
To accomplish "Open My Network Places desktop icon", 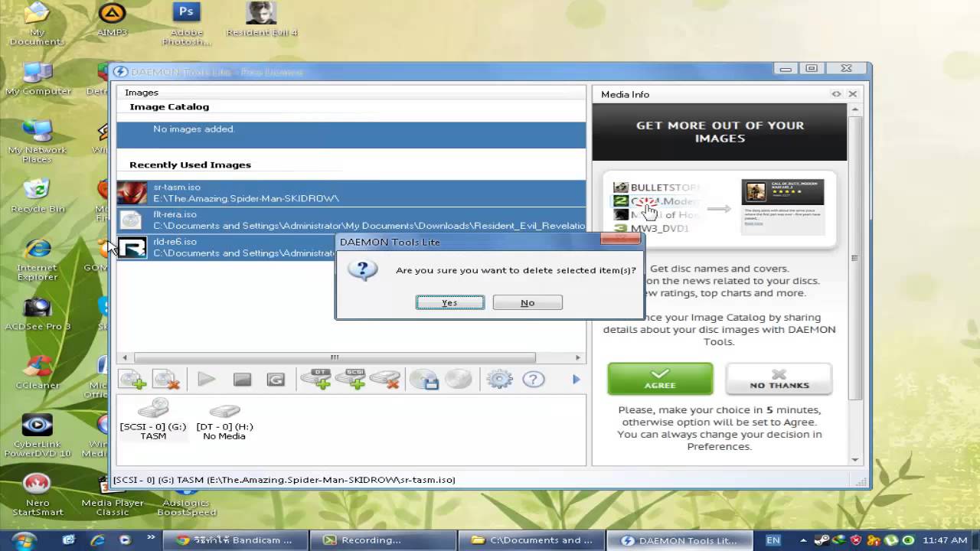I will click(x=37, y=142).
